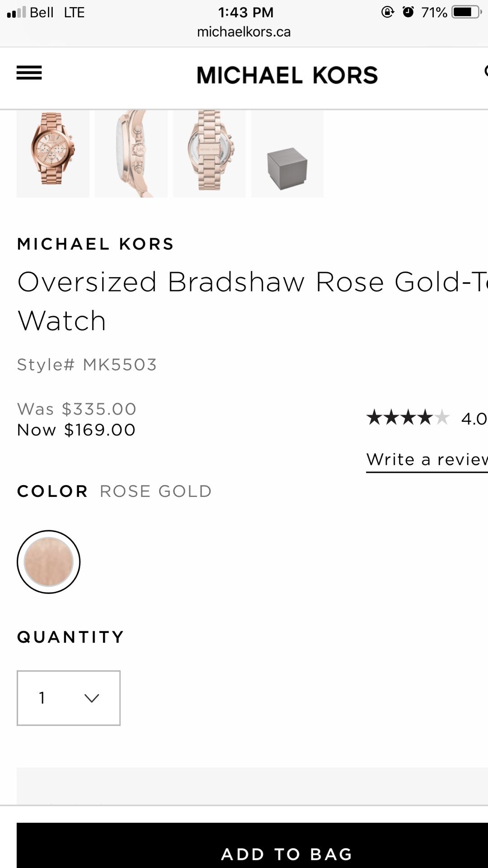This screenshot has height=868, width=488.
Task: View the side profile watch thumbnail
Action: pyautogui.click(x=131, y=154)
